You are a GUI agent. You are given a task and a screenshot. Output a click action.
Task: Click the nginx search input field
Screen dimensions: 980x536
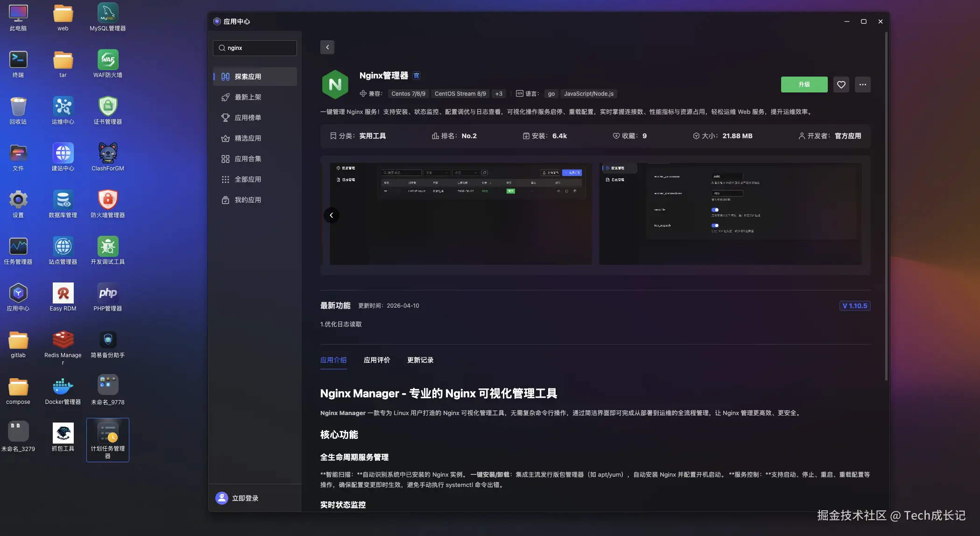(x=254, y=48)
